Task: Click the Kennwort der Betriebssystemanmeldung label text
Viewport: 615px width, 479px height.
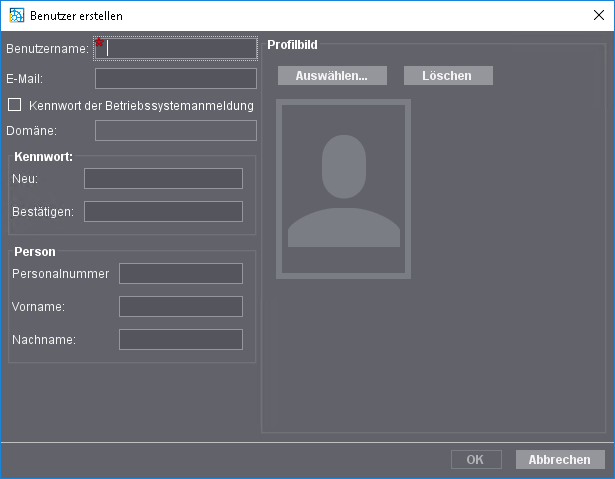Action: [142, 105]
